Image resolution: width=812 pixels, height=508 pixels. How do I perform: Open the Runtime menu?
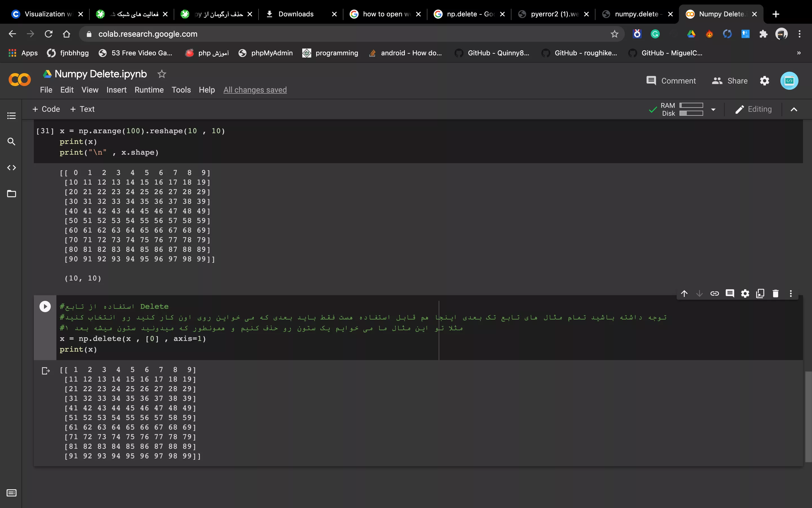click(149, 90)
